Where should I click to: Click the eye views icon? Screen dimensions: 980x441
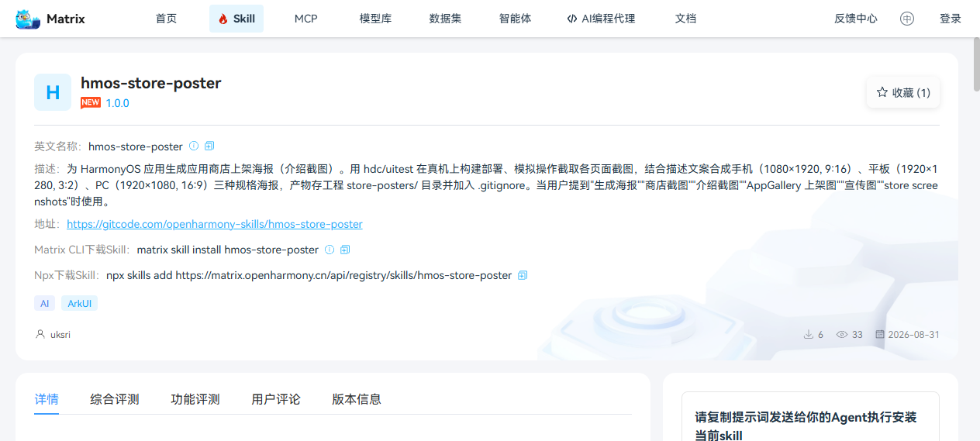(842, 335)
